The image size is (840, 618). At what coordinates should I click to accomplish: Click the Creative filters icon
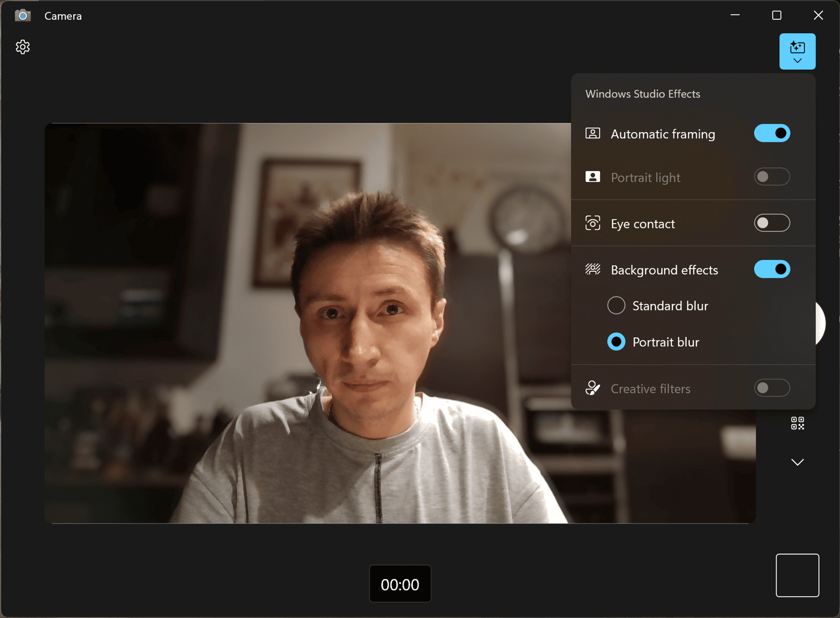(x=592, y=388)
